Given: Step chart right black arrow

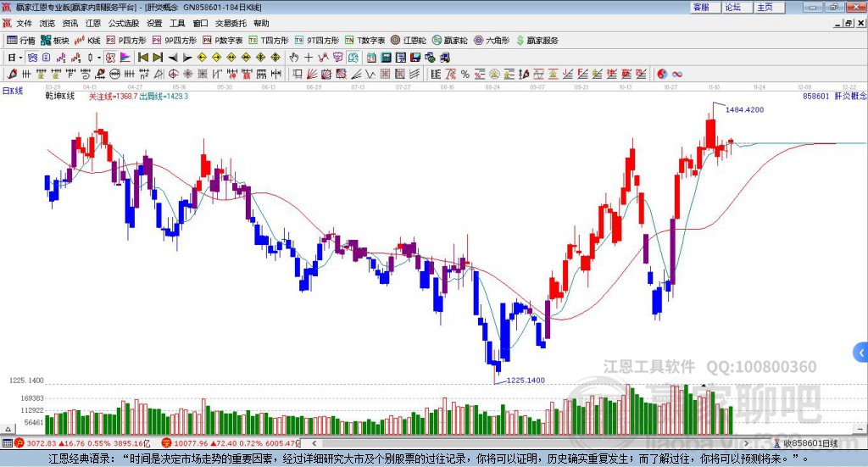Looking at the screenshot, I should 187,58.
